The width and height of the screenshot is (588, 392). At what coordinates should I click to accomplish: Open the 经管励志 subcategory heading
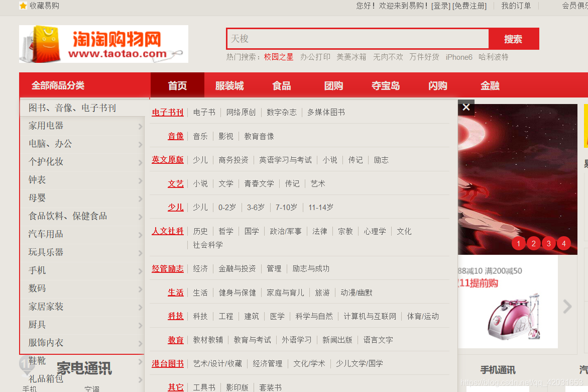click(168, 269)
